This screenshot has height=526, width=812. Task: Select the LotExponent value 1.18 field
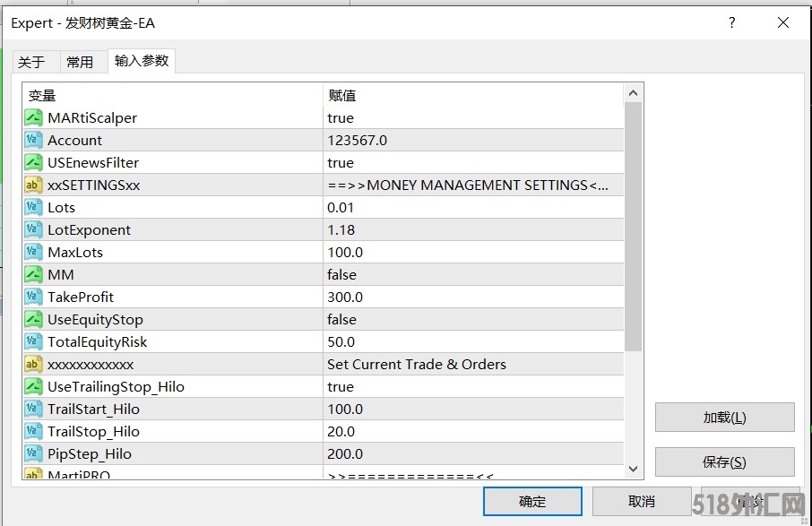coord(472,229)
